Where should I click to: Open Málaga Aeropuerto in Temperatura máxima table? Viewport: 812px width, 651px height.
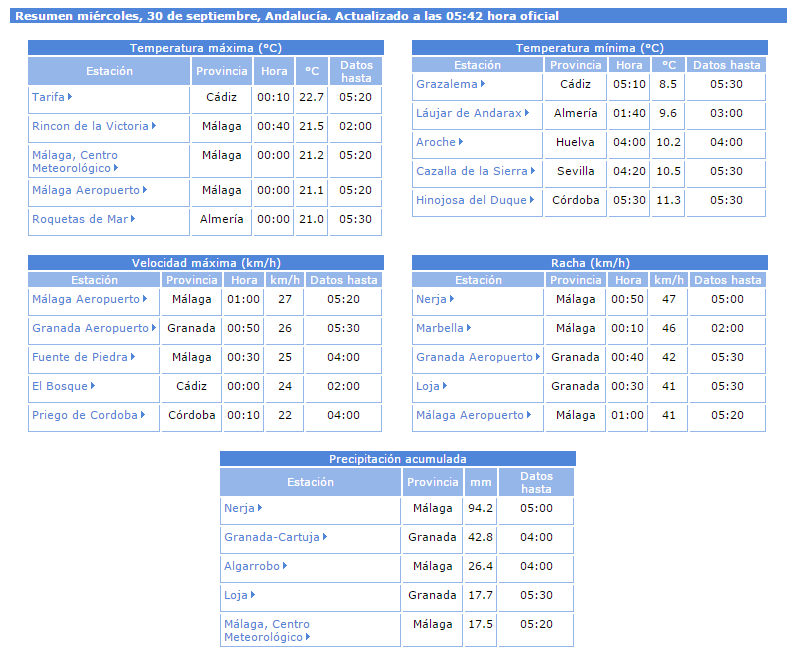click(x=85, y=190)
